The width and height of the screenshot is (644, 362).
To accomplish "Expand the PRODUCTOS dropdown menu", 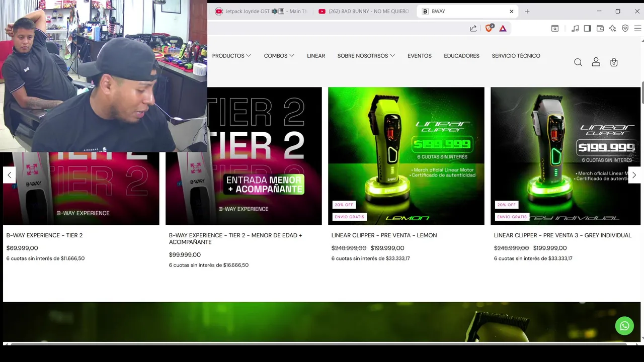I will pos(231,56).
